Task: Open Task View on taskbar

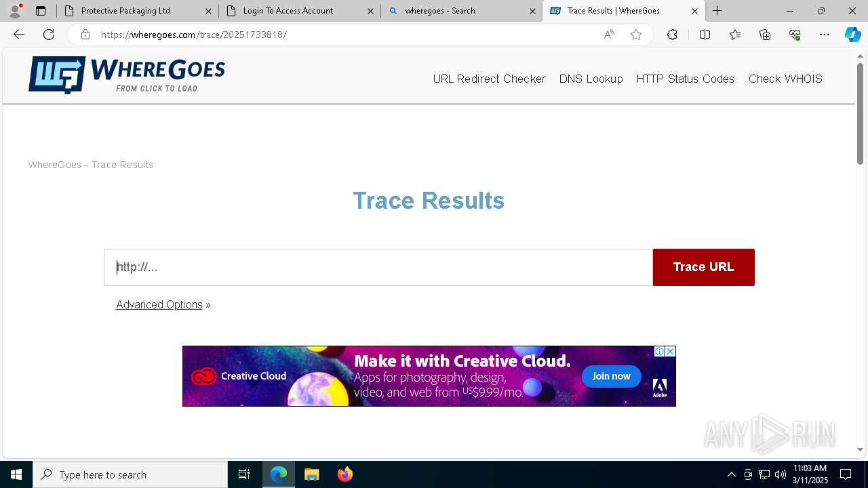Action: tap(244, 474)
